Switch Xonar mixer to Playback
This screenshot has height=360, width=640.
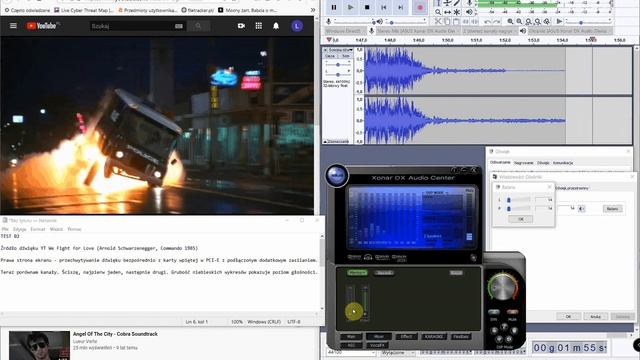click(357, 273)
